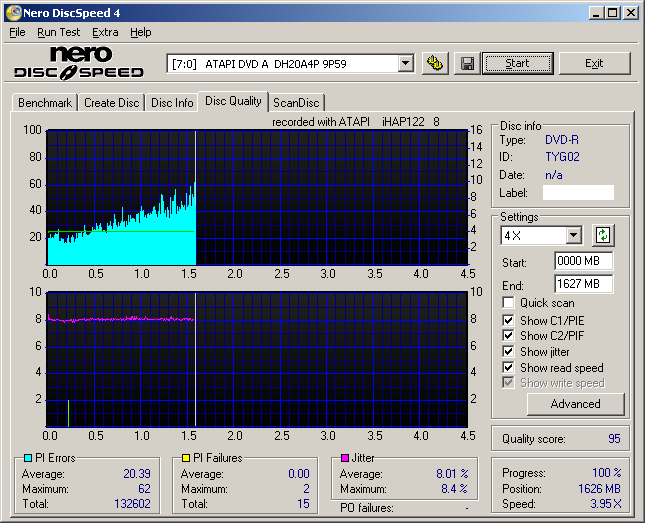Screen dimensions: 645x523
Task: Switch to the Disc Info tab
Action: point(172,103)
